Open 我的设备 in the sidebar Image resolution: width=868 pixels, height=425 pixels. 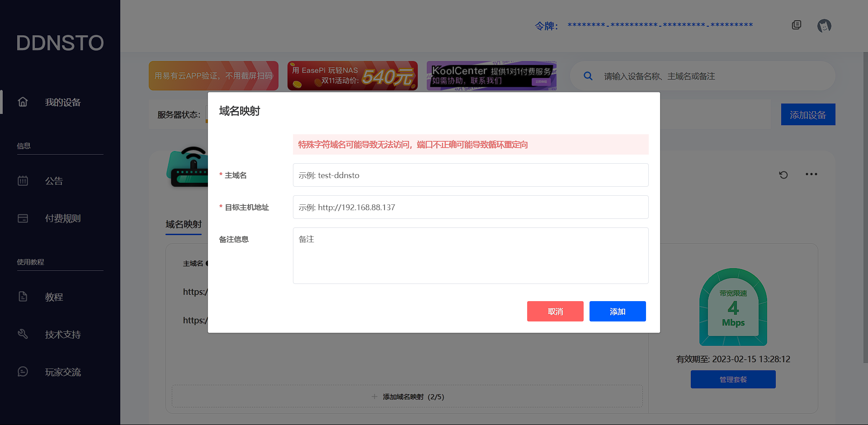[x=62, y=103]
